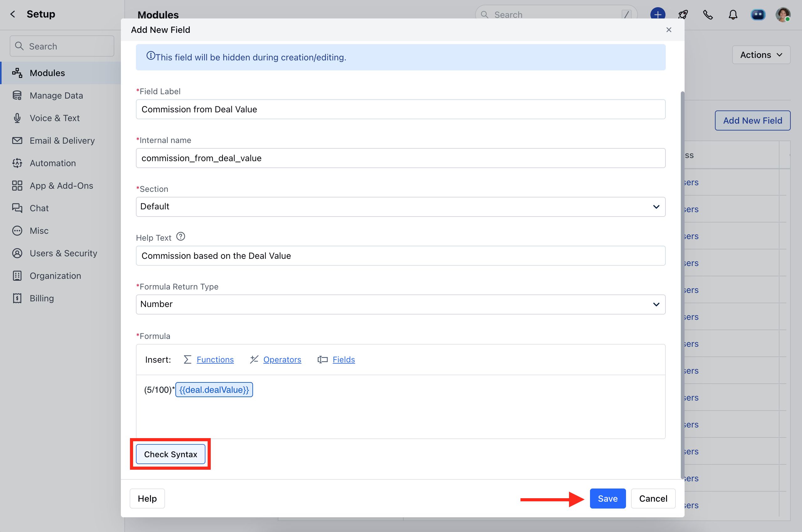Open the notifications bell icon
The image size is (802, 532).
pos(733,15)
